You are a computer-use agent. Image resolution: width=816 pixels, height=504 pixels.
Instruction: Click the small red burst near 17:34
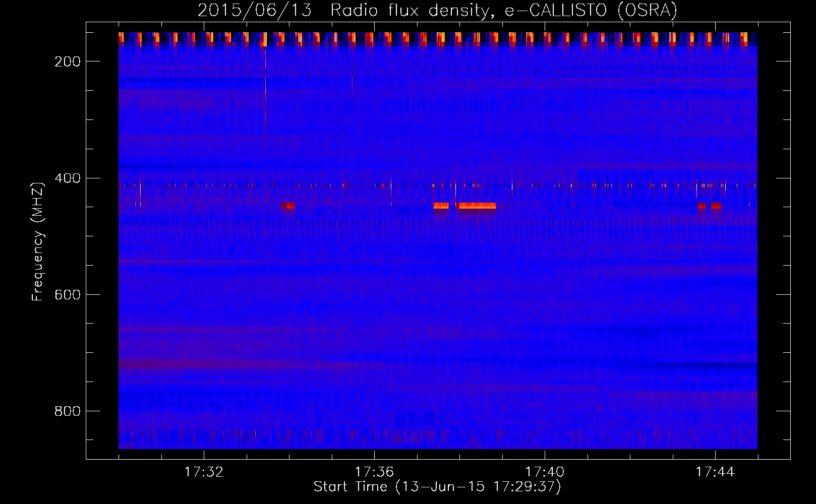pos(287,206)
